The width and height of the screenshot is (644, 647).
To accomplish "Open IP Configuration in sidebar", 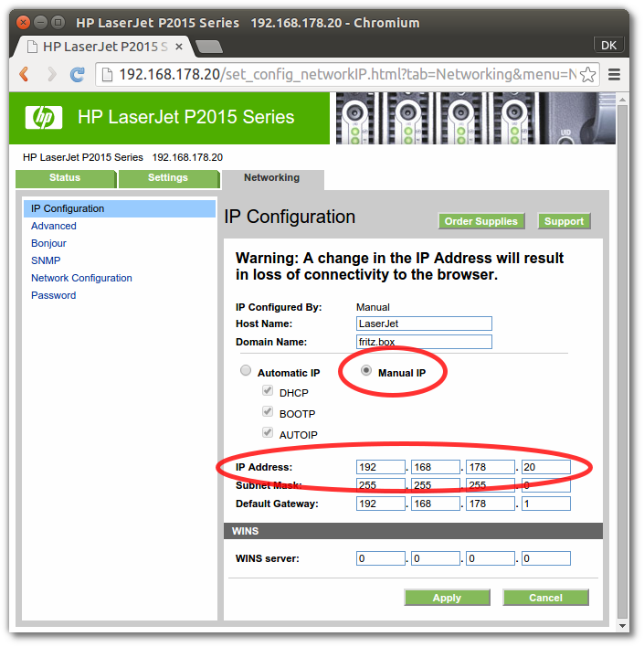I will tap(120, 208).
